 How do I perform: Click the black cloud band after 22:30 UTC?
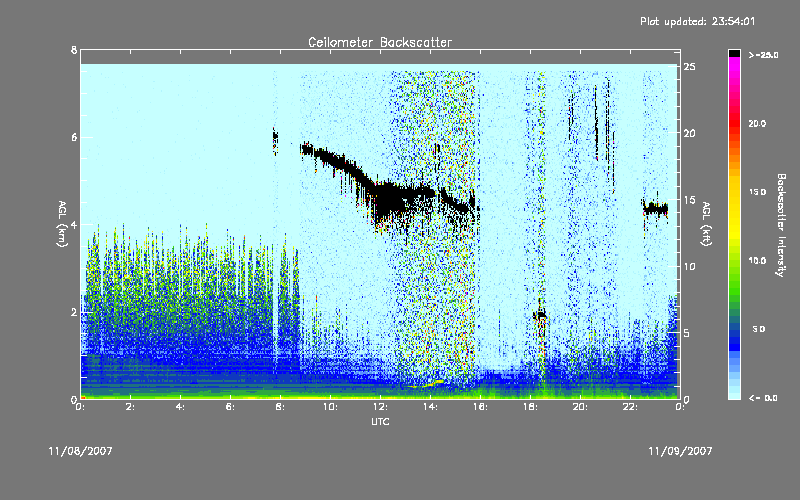pos(656,209)
